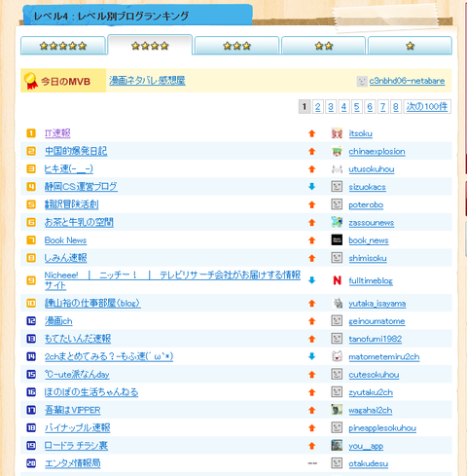Image resolution: width=467 pixels, height=476 pixels.
Task: Open しみん速報 blog link
Action: point(66,258)
